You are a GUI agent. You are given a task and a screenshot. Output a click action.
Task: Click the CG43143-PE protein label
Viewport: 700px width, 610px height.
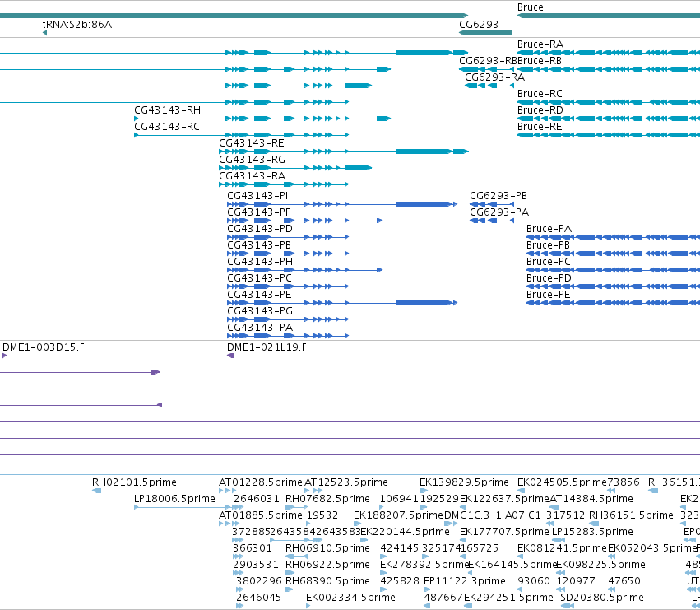pos(259,295)
